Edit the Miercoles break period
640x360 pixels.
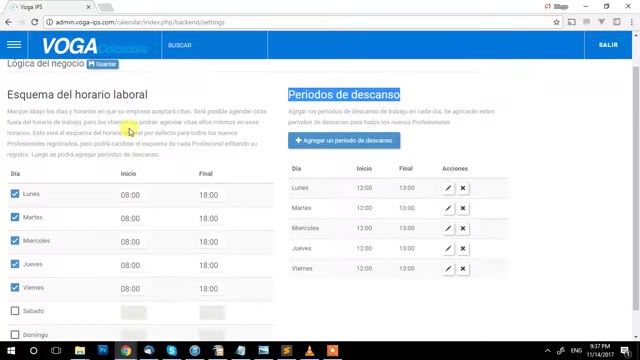click(x=448, y=228)
